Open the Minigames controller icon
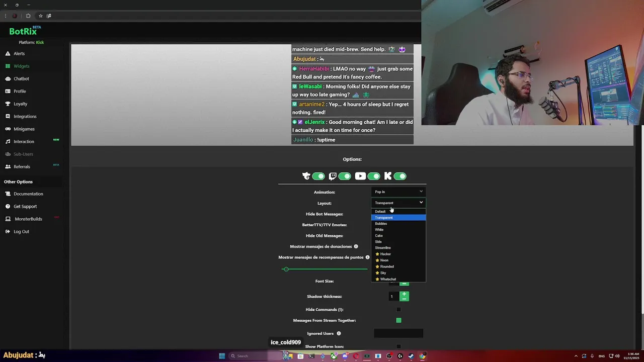The width and height of the screenshot is (644, 362). (8, 129)
